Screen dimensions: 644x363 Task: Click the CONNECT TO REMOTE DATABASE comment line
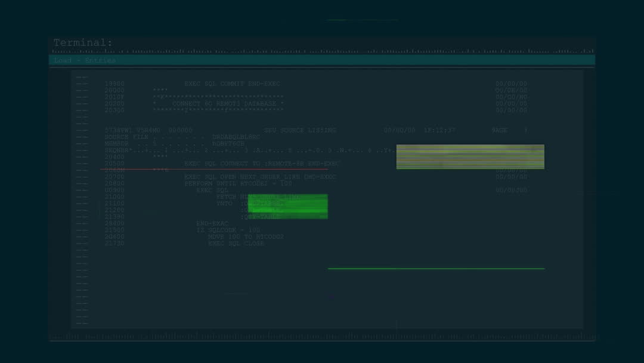[228, 104]
